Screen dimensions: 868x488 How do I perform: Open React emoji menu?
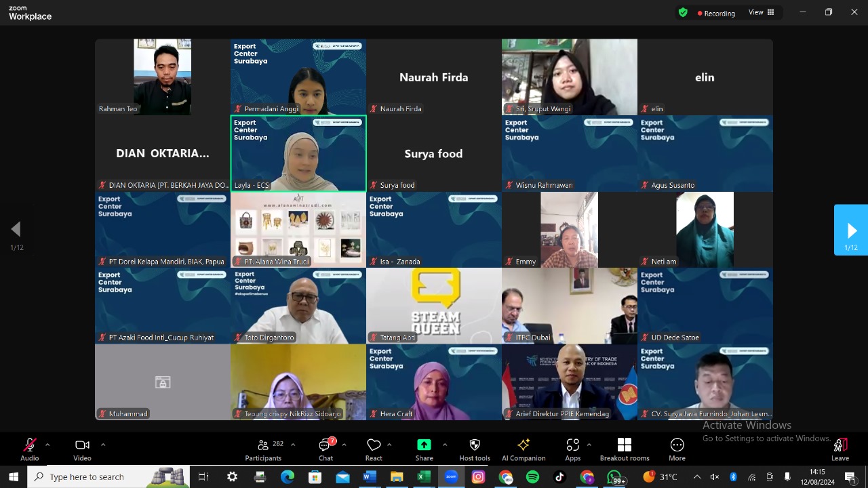374,450
